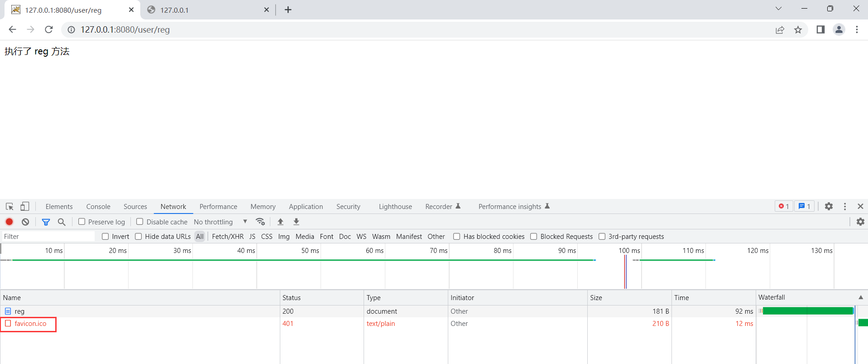Import HAR file upload arrow

click(x=280, y=222)
